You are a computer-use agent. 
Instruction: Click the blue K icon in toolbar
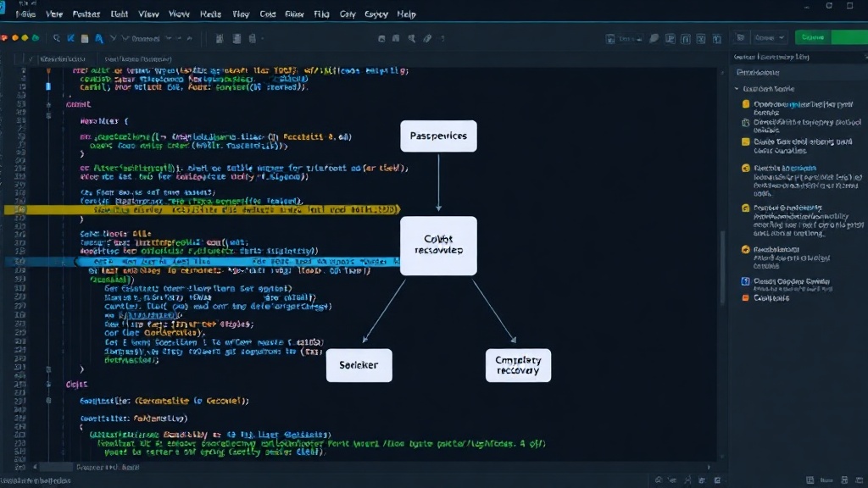pyautogui.click(x=71, y=38)
